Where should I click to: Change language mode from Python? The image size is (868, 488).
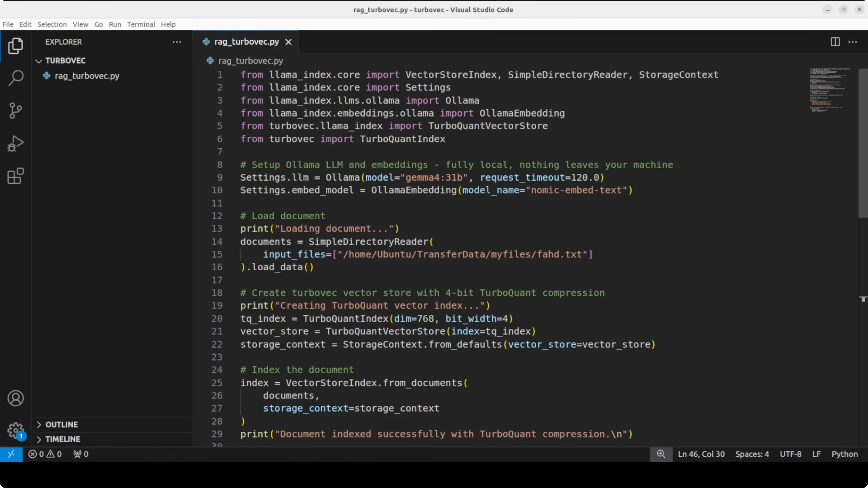pos(844,454)
